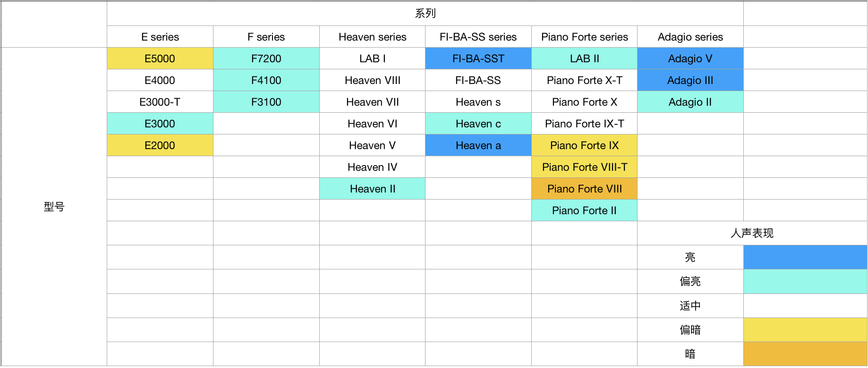The width and height of the screenshot is (868, 368).
Task: Click the Piano Forte II cell
Action: pyautogui.click(x=584, y=210)
